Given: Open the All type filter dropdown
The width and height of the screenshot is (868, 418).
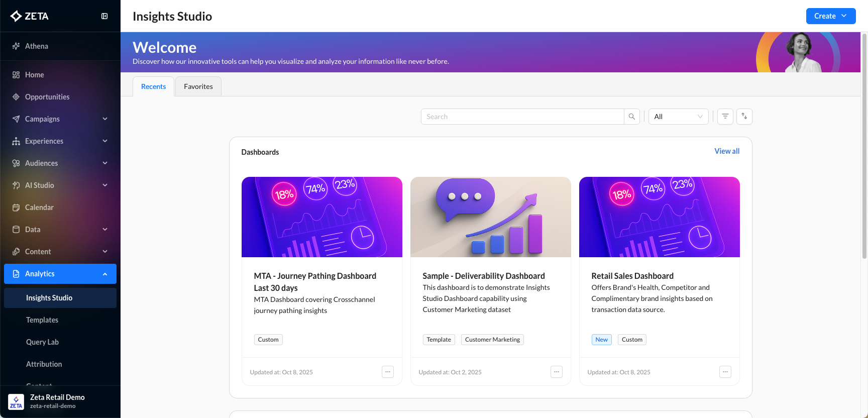Looking at the screenshot, I should 678,117.
